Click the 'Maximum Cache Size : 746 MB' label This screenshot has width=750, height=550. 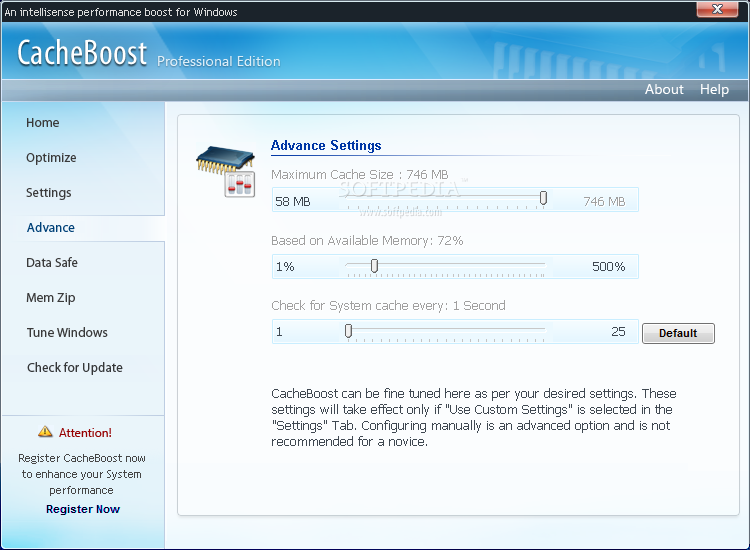tap(360, 175)
